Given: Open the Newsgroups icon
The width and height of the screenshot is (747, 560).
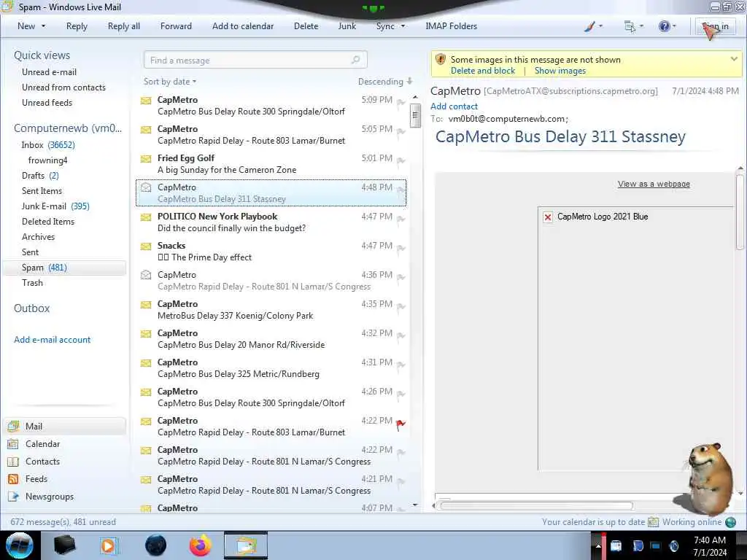Looking at the screenshot, I should [x=13, y=497].
